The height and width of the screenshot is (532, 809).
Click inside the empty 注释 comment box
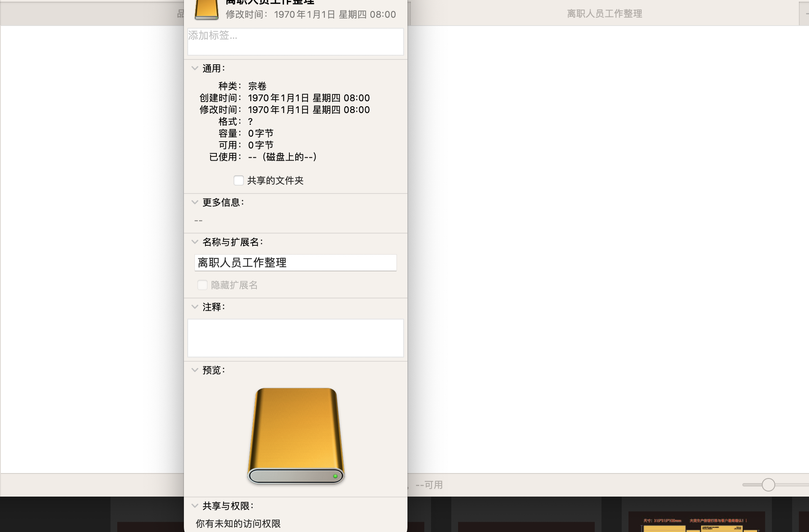295,338
